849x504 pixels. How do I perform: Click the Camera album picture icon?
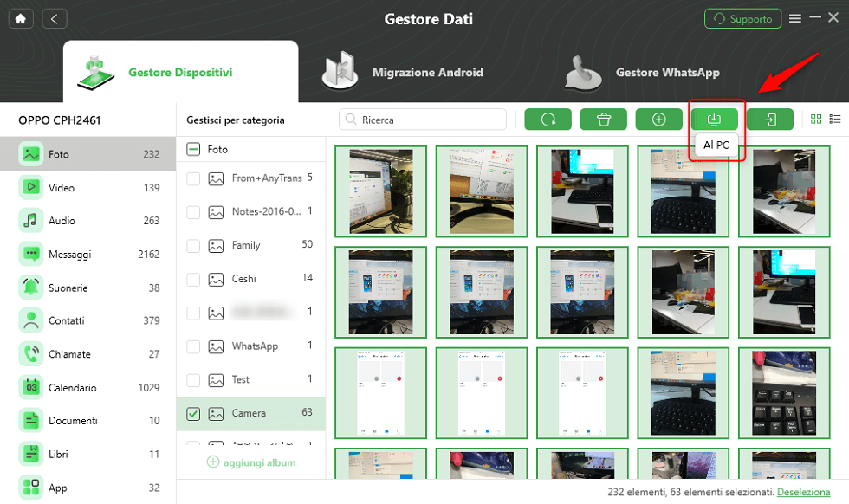point(216,414)
